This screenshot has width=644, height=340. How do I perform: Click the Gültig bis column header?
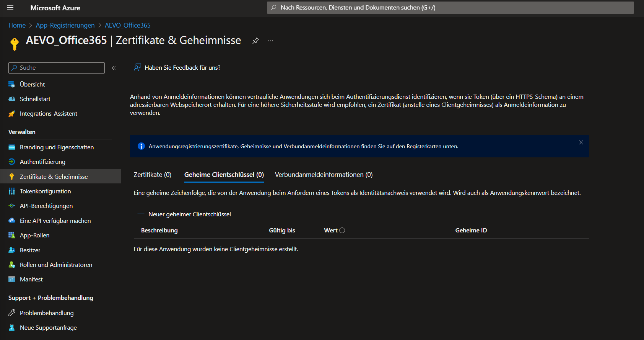coord(282,230)
